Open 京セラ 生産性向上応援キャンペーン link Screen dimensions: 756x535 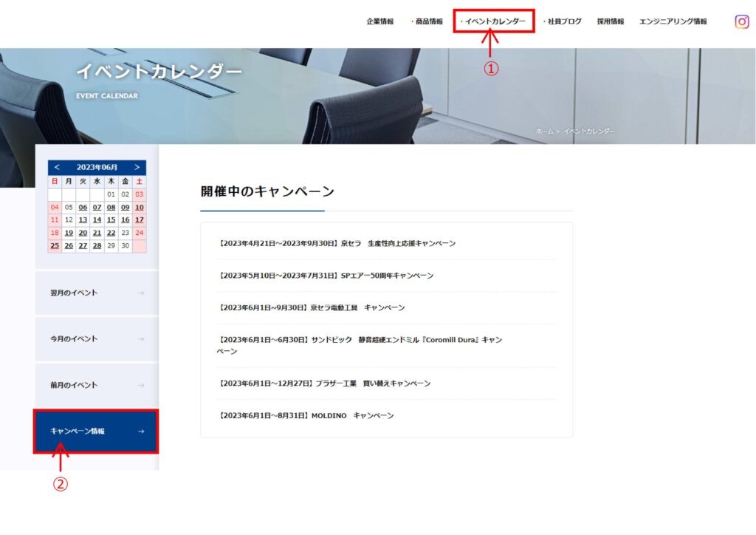pos(337,243)
